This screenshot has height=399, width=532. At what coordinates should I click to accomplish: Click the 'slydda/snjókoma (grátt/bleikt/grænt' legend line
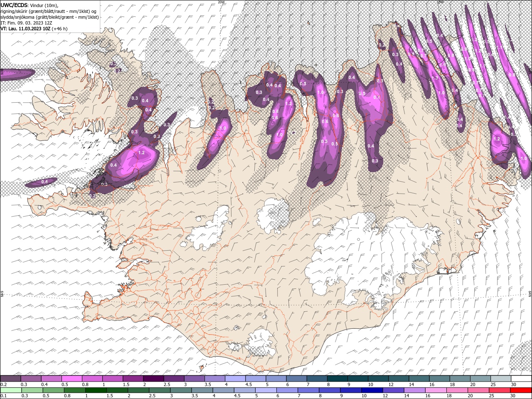tap(49, 17)
